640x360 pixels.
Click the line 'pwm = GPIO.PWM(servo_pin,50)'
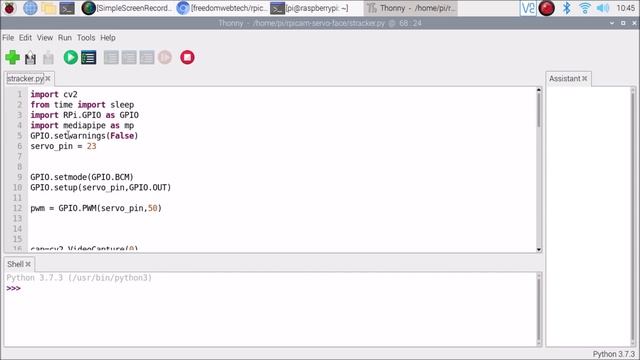tap(96, 208)
